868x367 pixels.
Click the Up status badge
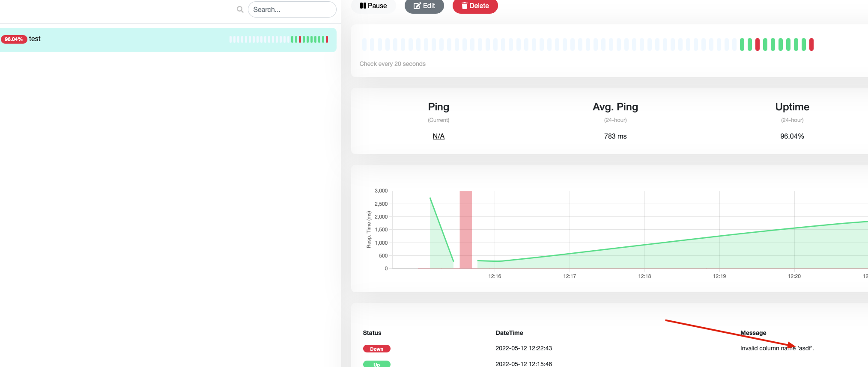coord(377,364)
